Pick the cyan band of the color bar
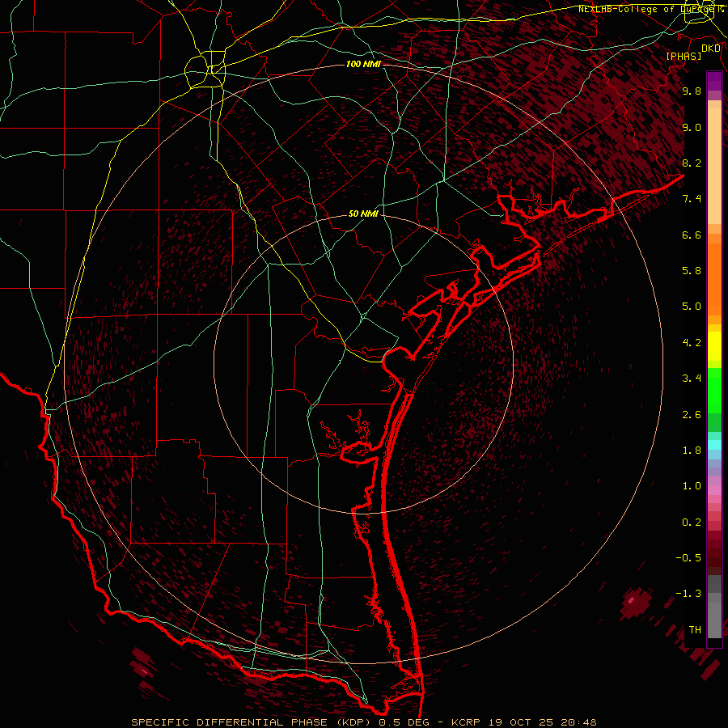This screenshot has height=728, width=728. pyautogui.click(x=714, y=445)
